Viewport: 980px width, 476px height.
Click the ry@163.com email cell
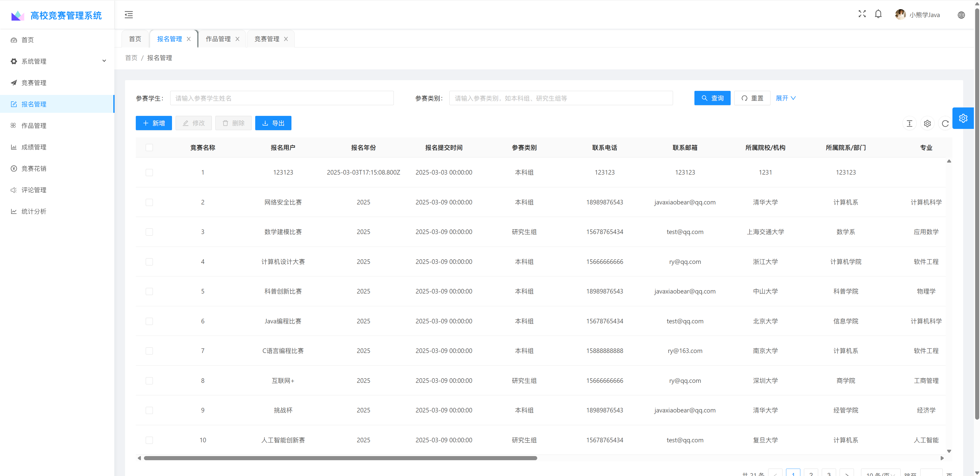click(685, 351)
